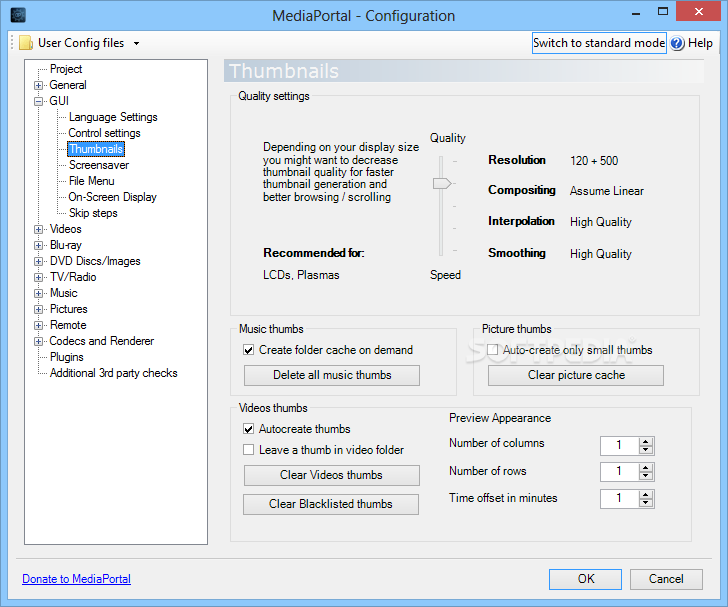Select Project in the tree
The width and height of the screenshot is (728, 607).
pyautogui.click(x=66, y=69)
